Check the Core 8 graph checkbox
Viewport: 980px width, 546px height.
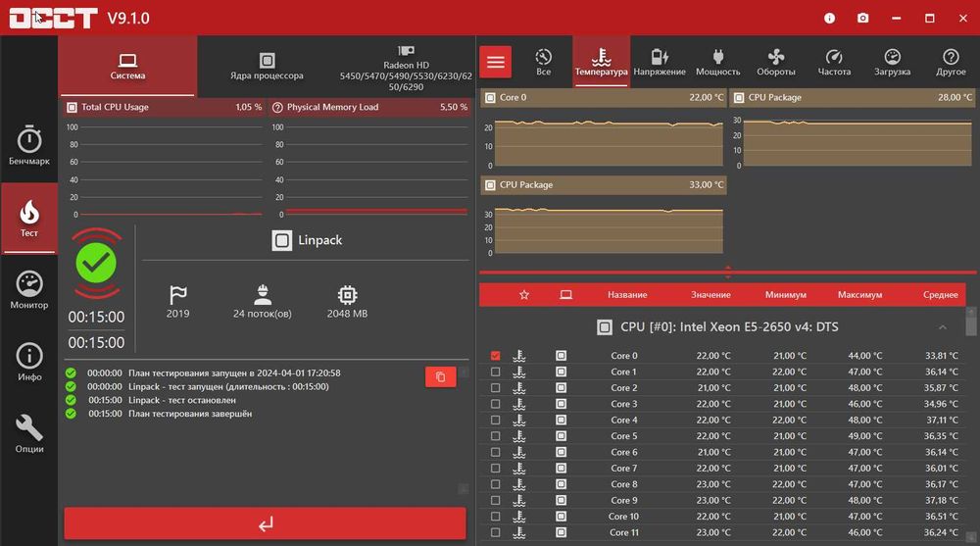coord(496,484)
